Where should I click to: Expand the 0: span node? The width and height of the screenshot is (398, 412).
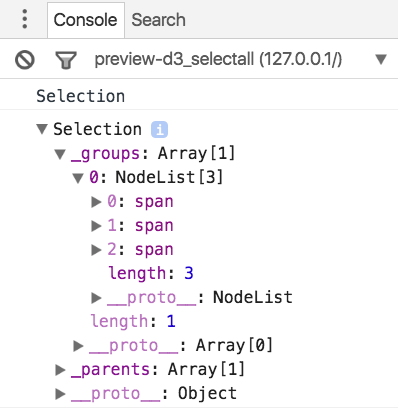coord(96,202)
